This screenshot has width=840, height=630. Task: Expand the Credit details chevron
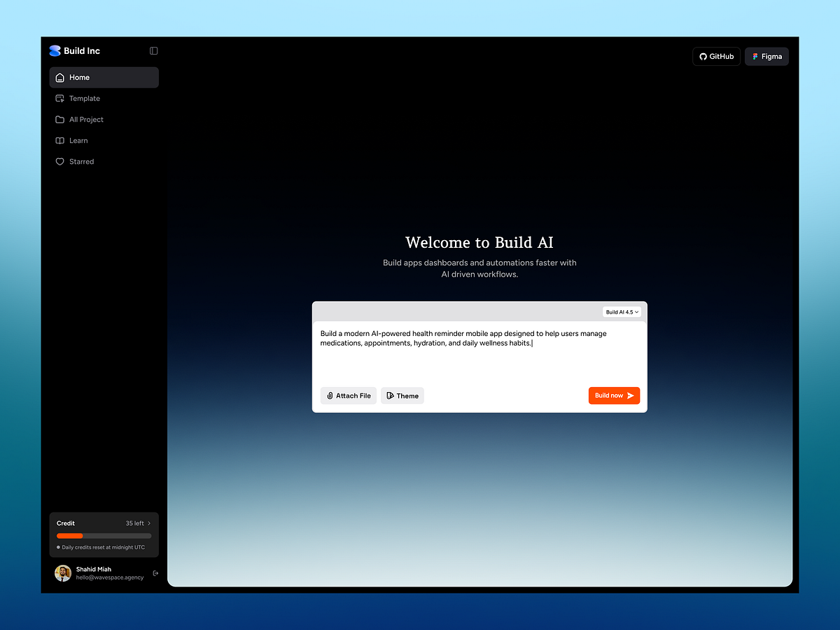click(149, 523)
